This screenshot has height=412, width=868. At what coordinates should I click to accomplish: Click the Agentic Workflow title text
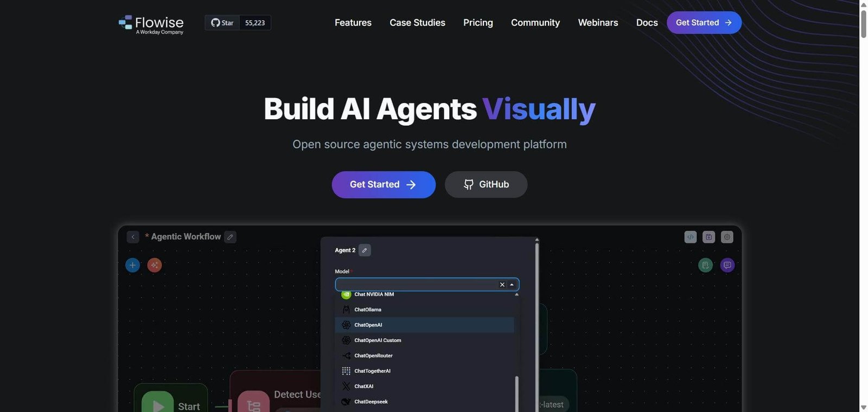[x=186, y=237]
